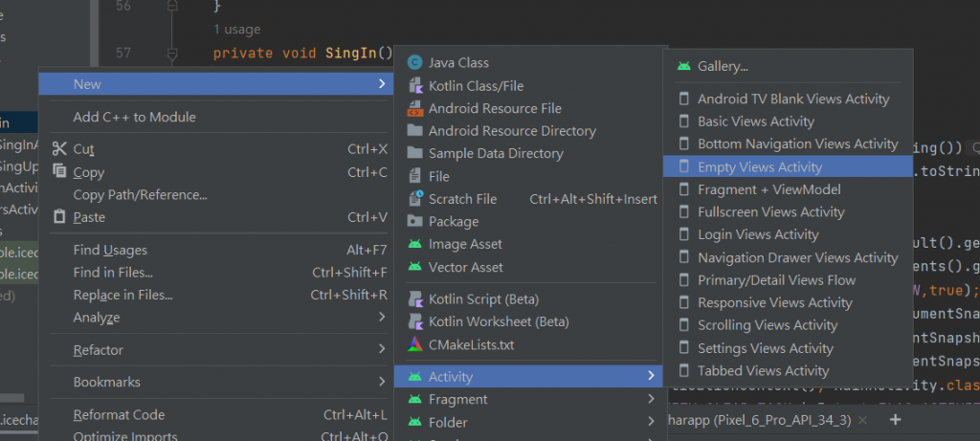Click the Kotlin Class/File icon
This screenshot has height=441, width=980.
point(414,85)
